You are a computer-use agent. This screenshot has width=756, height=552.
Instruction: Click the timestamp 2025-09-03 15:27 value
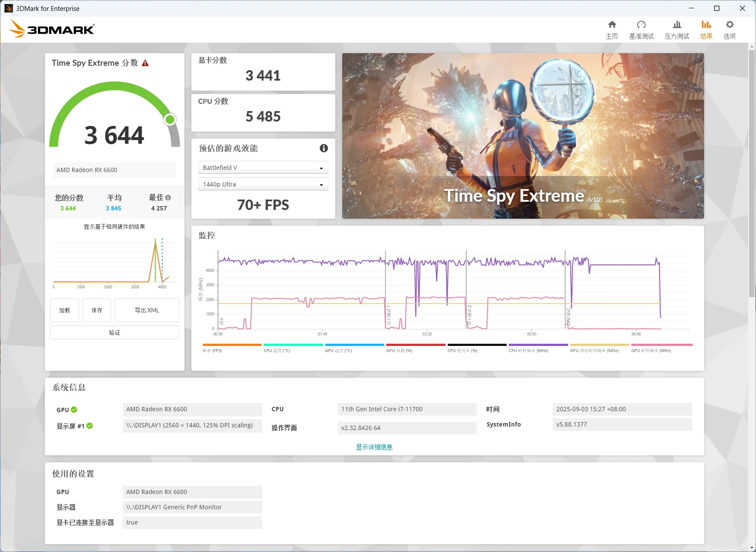[x=622, y=409]
